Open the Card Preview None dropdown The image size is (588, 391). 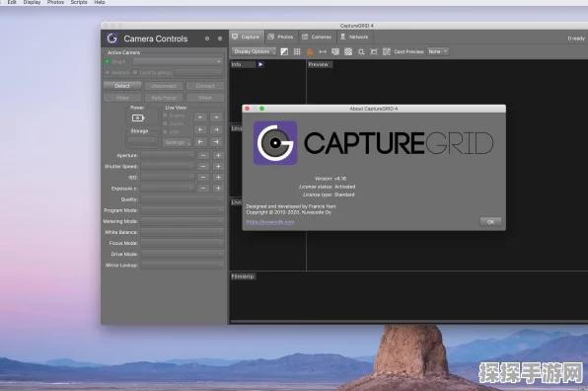438,51
